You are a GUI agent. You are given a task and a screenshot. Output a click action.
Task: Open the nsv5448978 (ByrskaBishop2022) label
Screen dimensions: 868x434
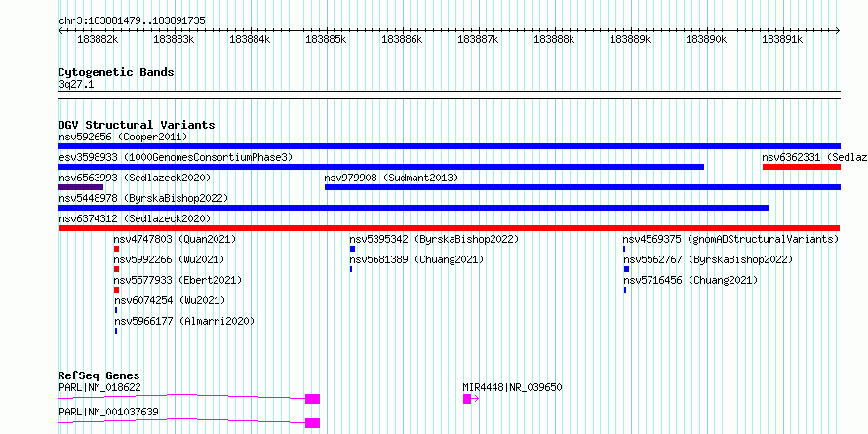[143, 198]
